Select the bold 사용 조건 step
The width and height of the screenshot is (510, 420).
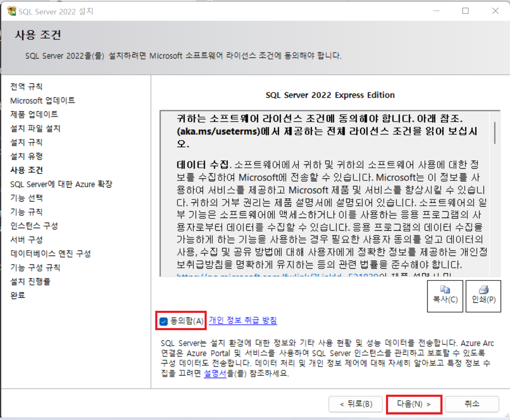[27, 170]
